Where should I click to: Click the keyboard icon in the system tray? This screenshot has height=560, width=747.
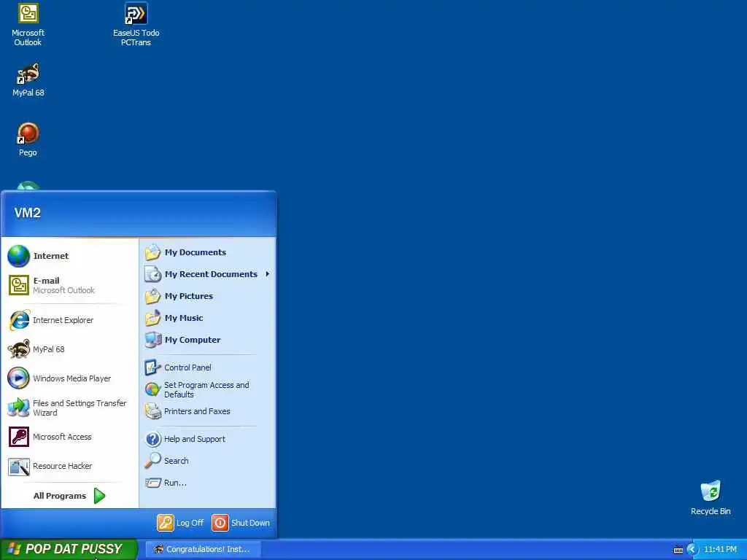coord(678,550)
